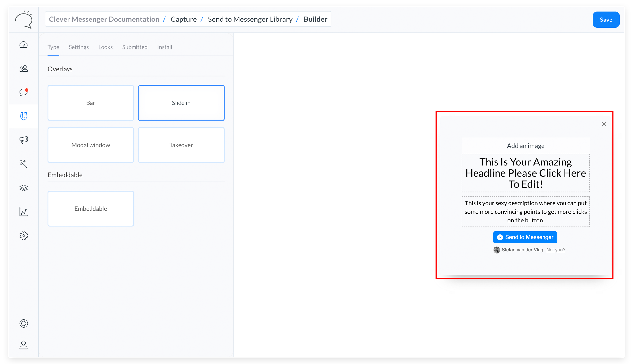The image size is (633, 364).
Task: Click the layers stack sidebar icon
Action: (23, 188)
